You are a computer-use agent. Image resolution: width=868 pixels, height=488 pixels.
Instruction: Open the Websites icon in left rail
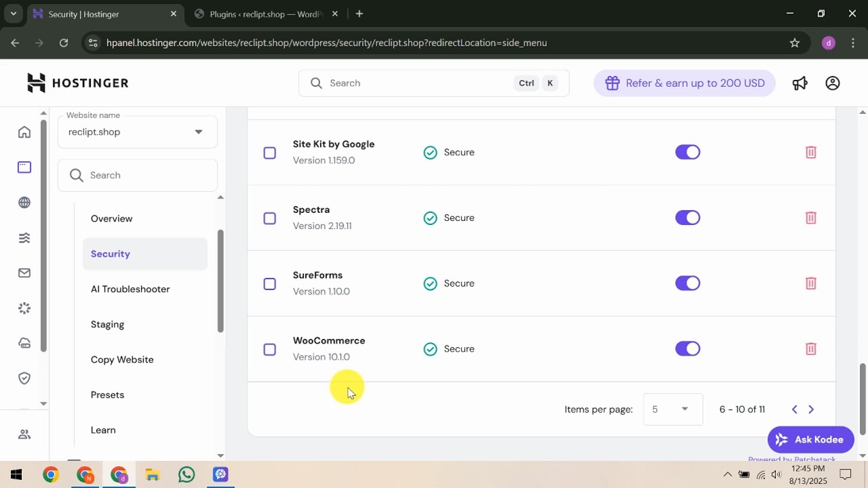pos(24,167)
